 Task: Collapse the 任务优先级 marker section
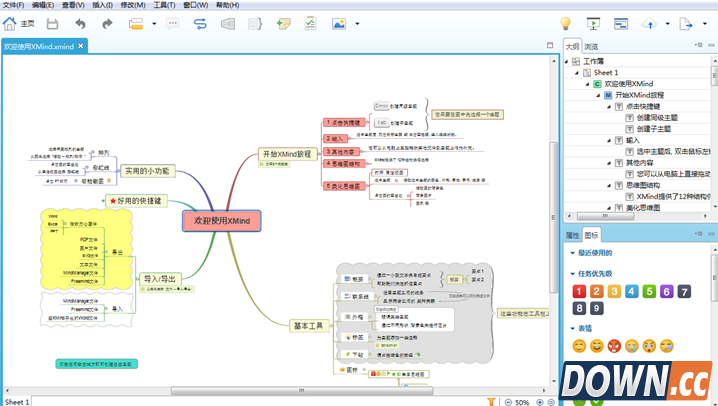tap(570, 272)
